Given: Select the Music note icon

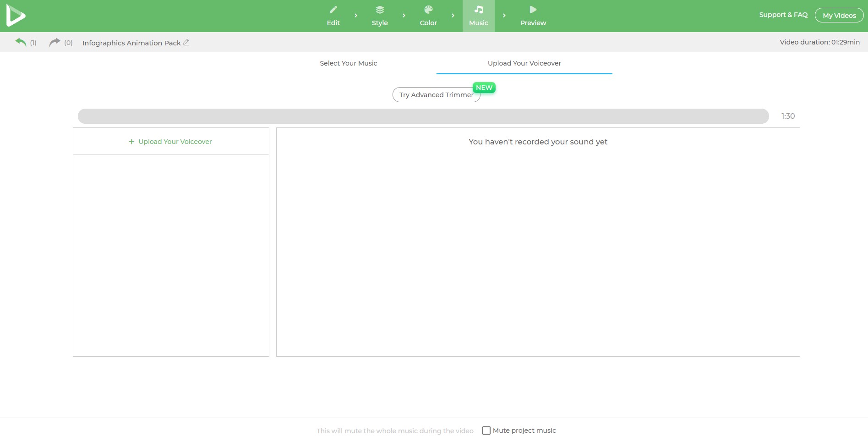Looking at the screenshot, I should [x=478, y=10].
